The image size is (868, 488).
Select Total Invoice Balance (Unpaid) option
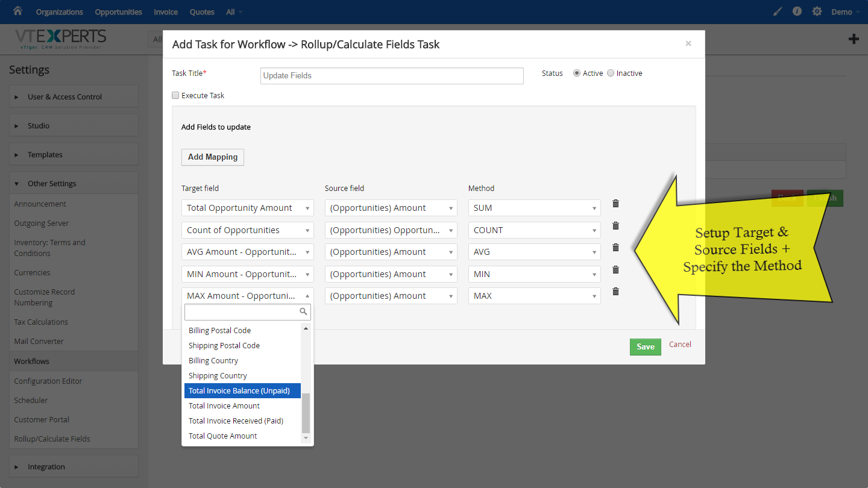[242, 391]
